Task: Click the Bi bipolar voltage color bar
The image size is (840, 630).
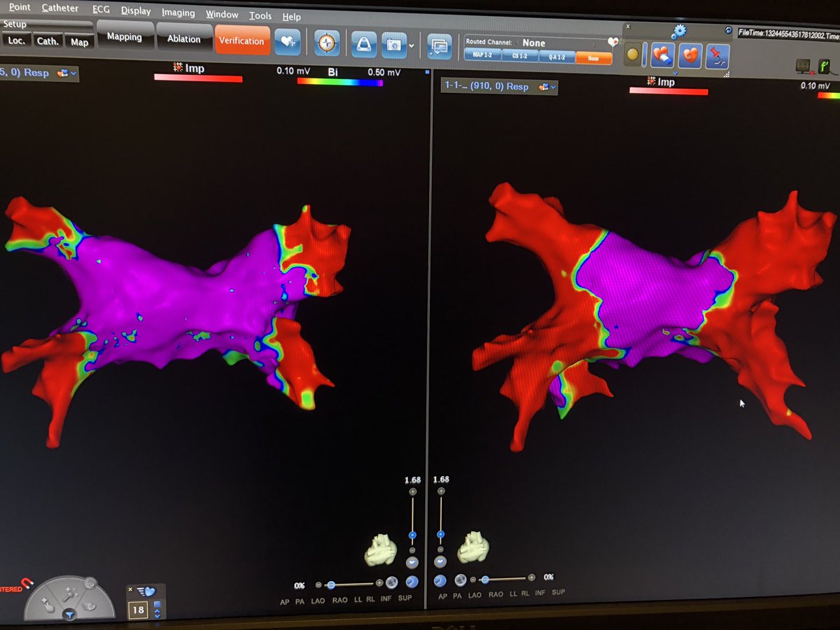Action: (x=339, y=82)
